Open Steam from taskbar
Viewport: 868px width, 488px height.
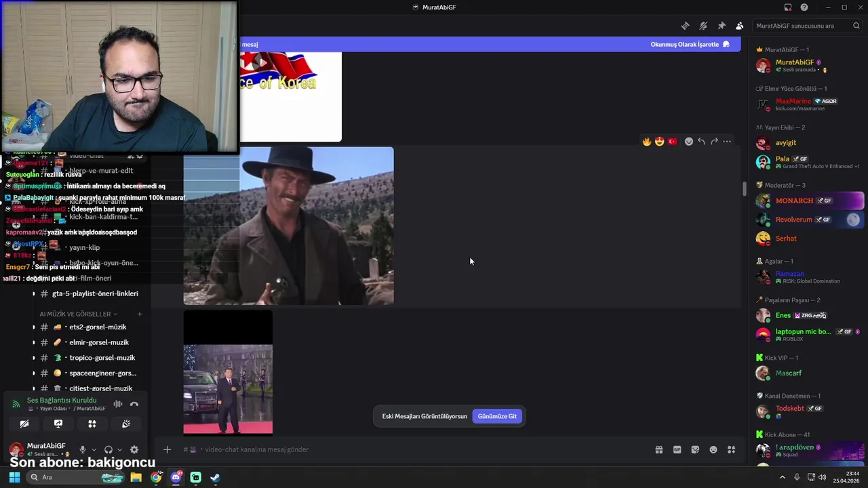click(x=215, y=477)
